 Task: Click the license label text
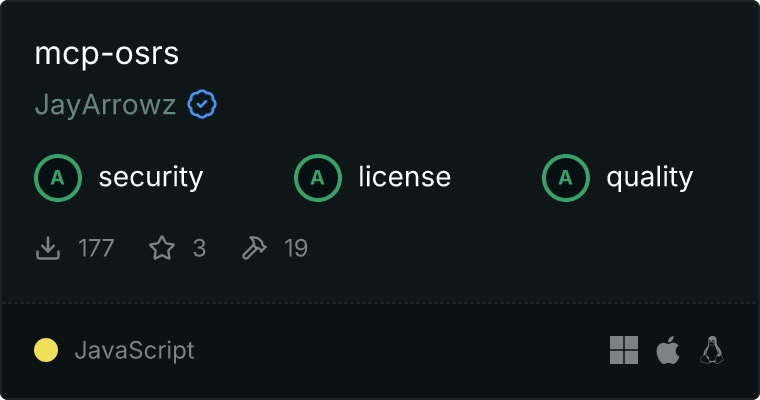click(x=405, y=177)
